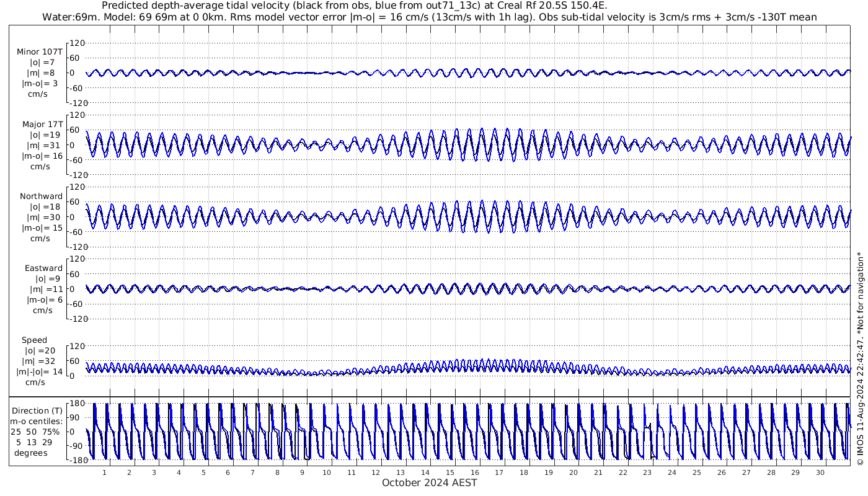Click 'm-o centiles:' text in Direction panel
The height and width of the screenshot is (496, 868).
click(x=37, y=422)
